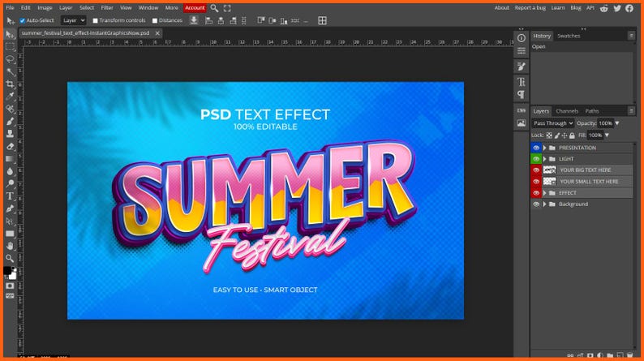
Task: Open Photopea's Facebook page icon
Action: [629, 8]
